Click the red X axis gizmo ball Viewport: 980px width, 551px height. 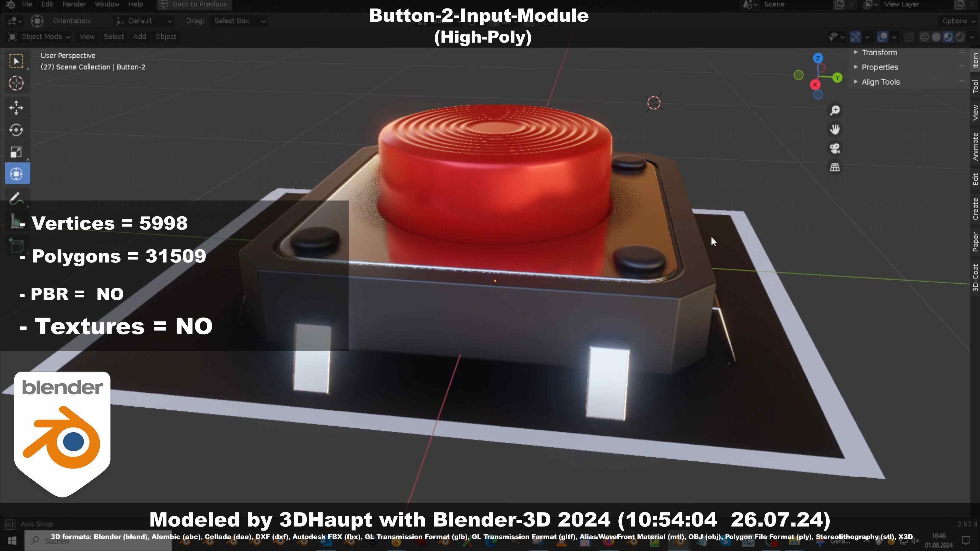pyautogui.click(x=815, y=84)
